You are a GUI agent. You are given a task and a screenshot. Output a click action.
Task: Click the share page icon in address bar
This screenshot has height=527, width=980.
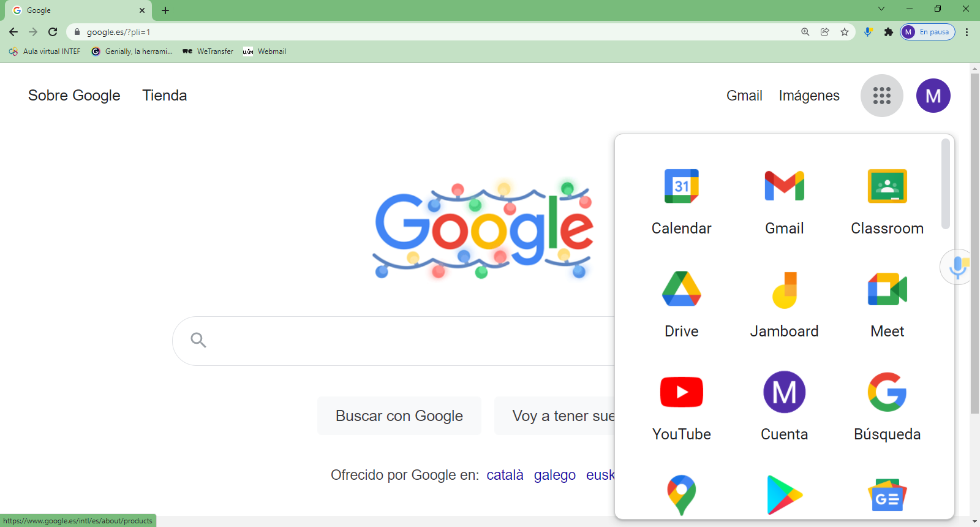tap(825, 32)
